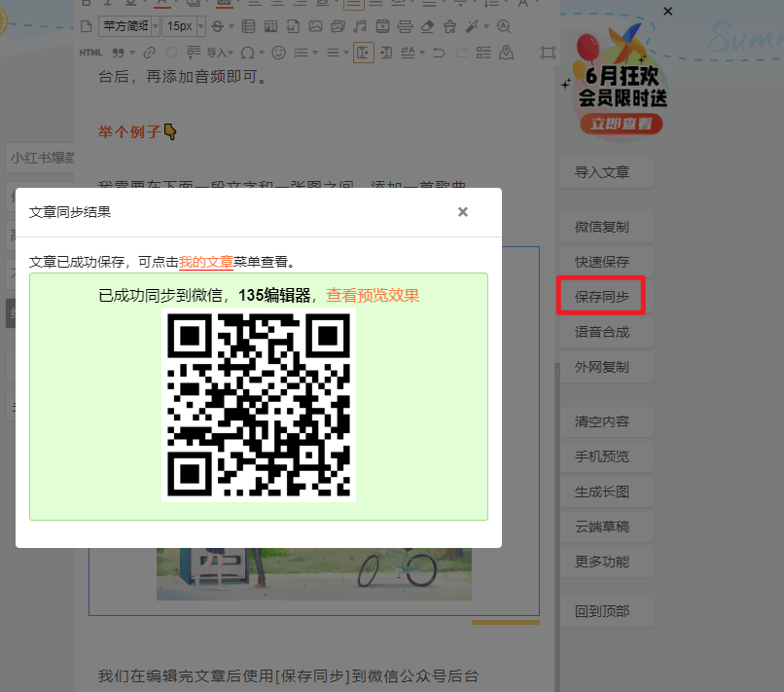The height and width of the screenshot is (692, 784).
Task: Expand the special character options arrow
Action: pos(262,53)
